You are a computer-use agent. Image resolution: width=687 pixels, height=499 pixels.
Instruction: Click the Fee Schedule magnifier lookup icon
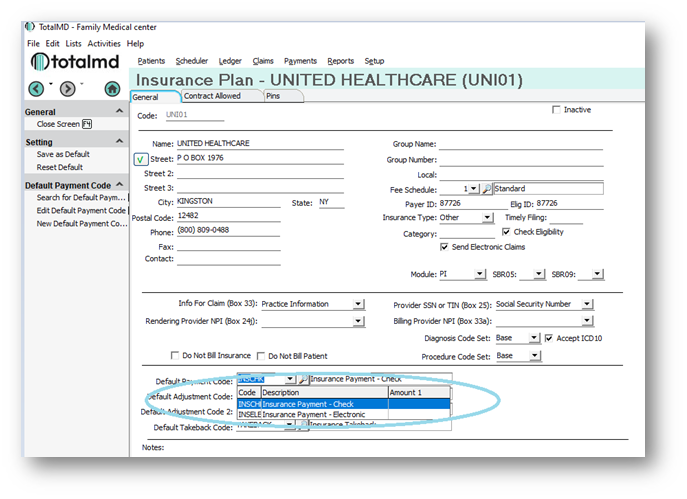pyautogui.click(x=486, y=188)
